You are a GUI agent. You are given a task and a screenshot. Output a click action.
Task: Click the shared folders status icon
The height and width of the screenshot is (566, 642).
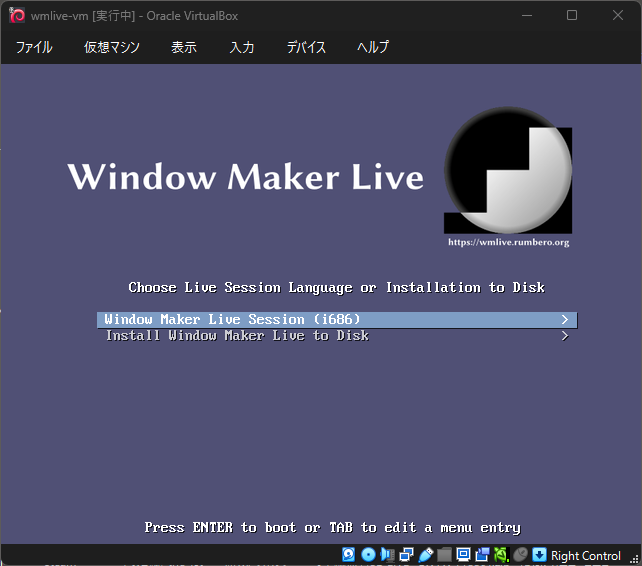coord(444,555)
